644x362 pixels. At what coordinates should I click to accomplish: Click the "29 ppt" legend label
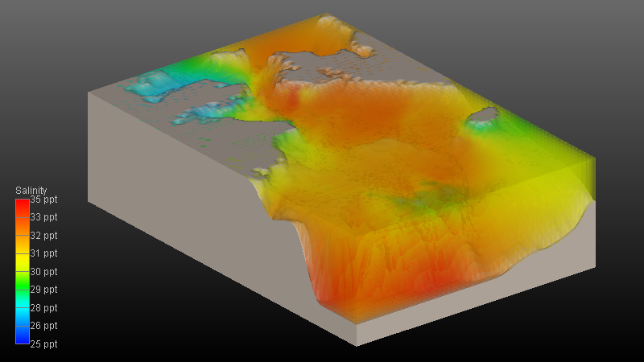tap(44, 290)
